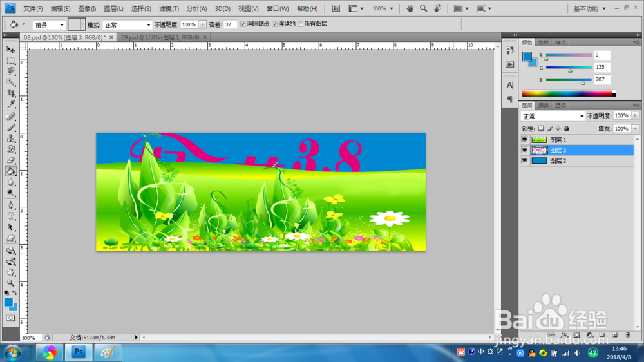Swap foreground and background colors

click(x=15, y=292)
